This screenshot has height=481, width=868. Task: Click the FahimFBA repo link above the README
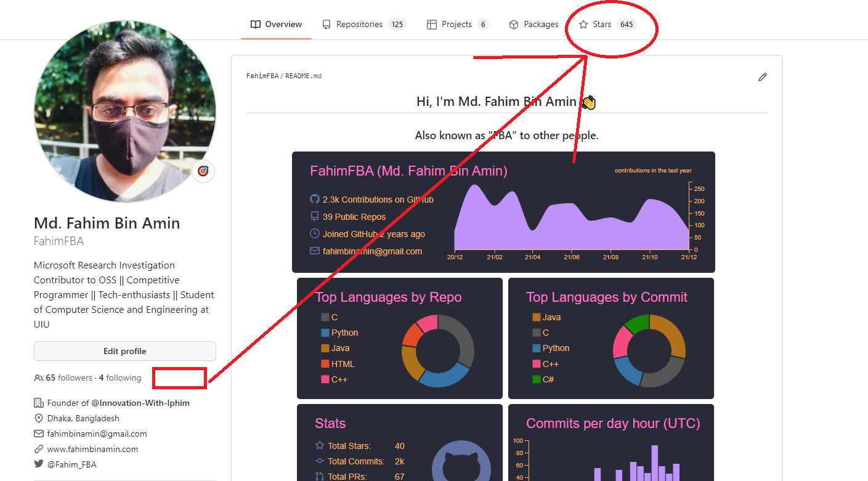tap(262, 76)
